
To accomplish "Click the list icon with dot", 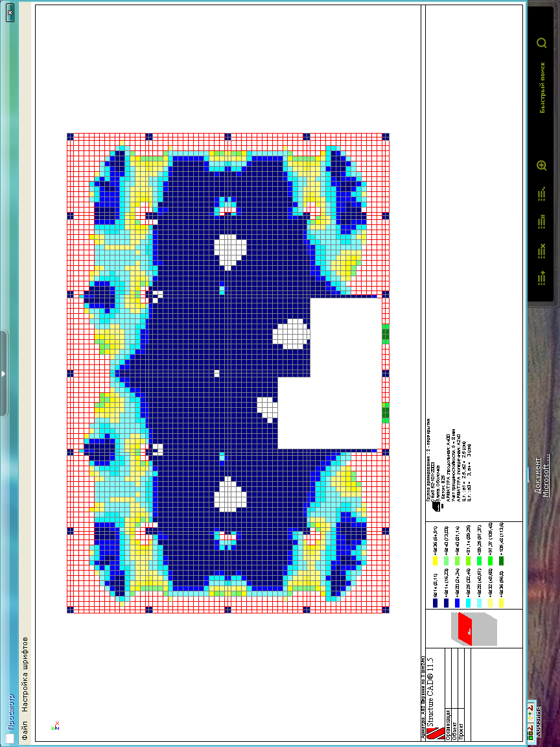I will [x=542, y=194].
